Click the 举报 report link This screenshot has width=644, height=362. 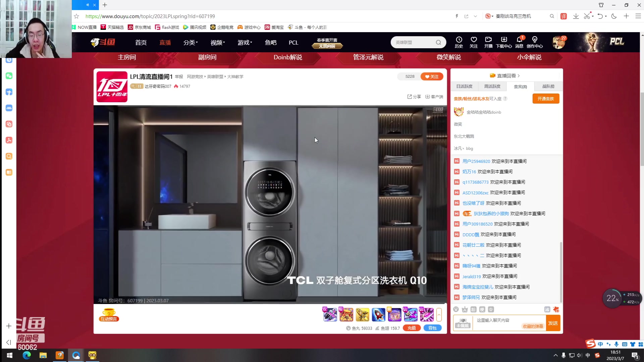[x=179, y=77]
